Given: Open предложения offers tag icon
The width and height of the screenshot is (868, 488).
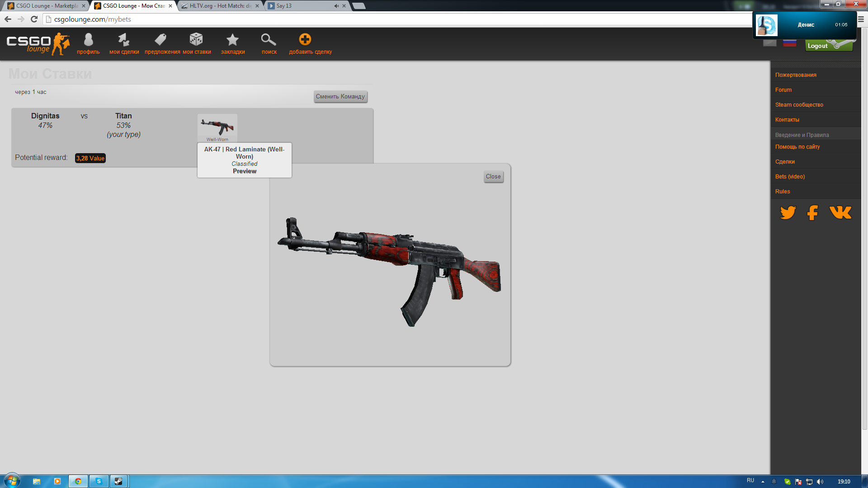Looking at the screenshot, I should pos(162,44).
